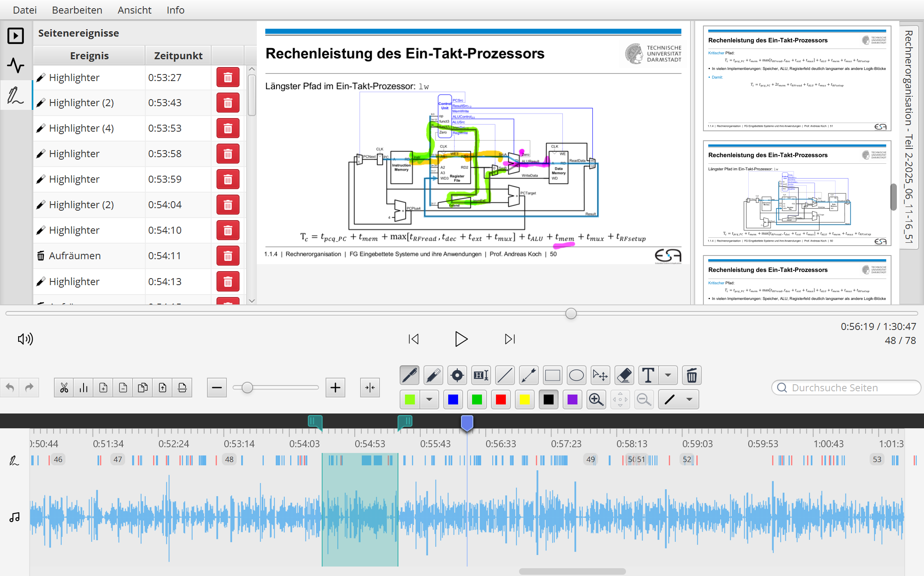Open the text tool options dropdown
The width and height of the screenshot is (924, 576).
[x=668, y=375]
